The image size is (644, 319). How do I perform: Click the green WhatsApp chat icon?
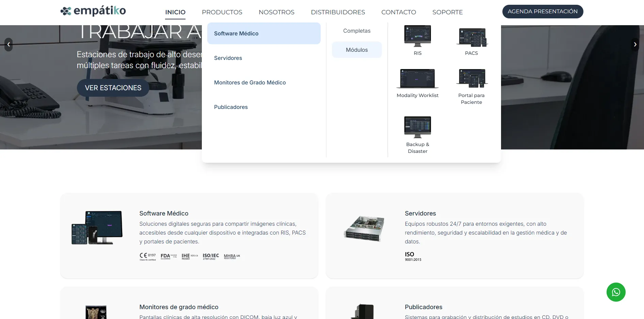point(616,292)
